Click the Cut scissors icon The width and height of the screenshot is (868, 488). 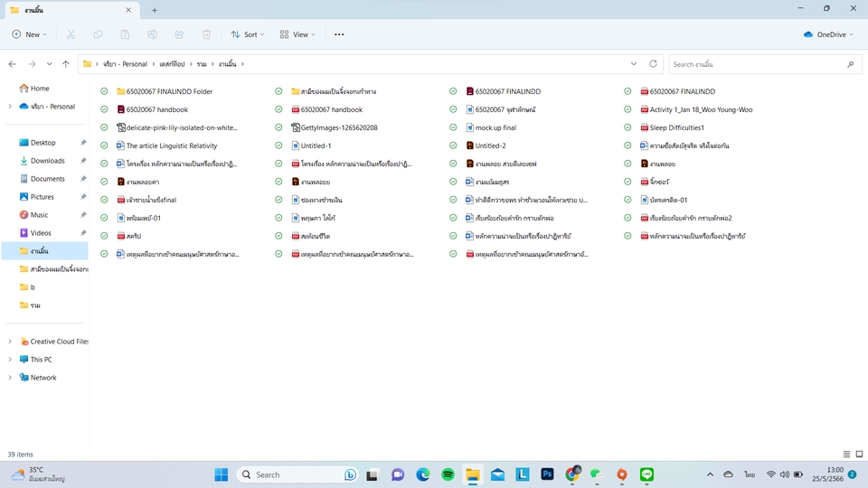71,34
